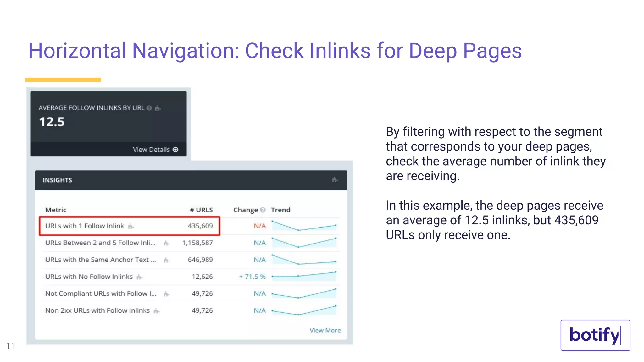Click the +71.5% change value
Screen dimensions: 644x362
pos(253,277)
